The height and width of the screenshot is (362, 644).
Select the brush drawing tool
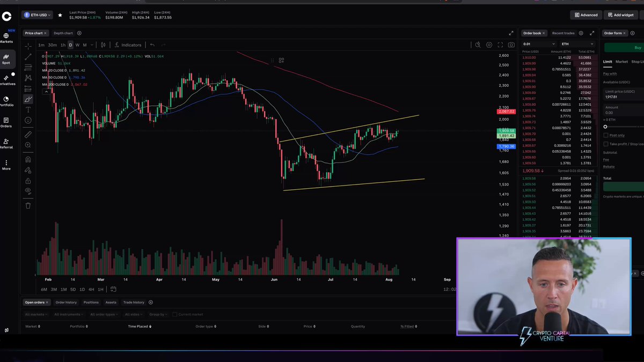28,99
